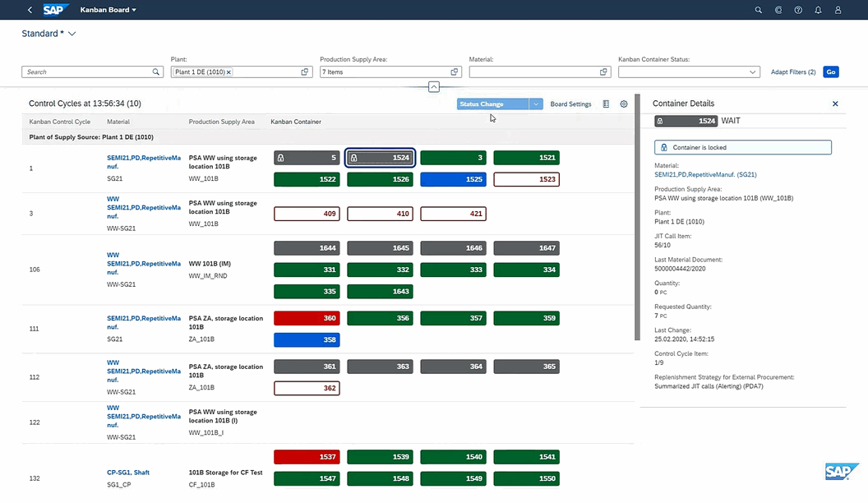Open Board Settings

570,104
